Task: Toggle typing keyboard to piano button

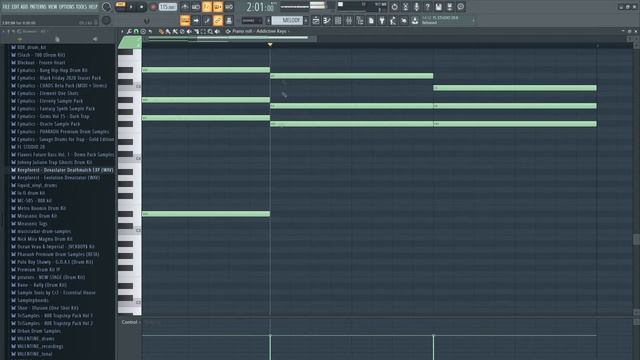Action: point(185,20)
